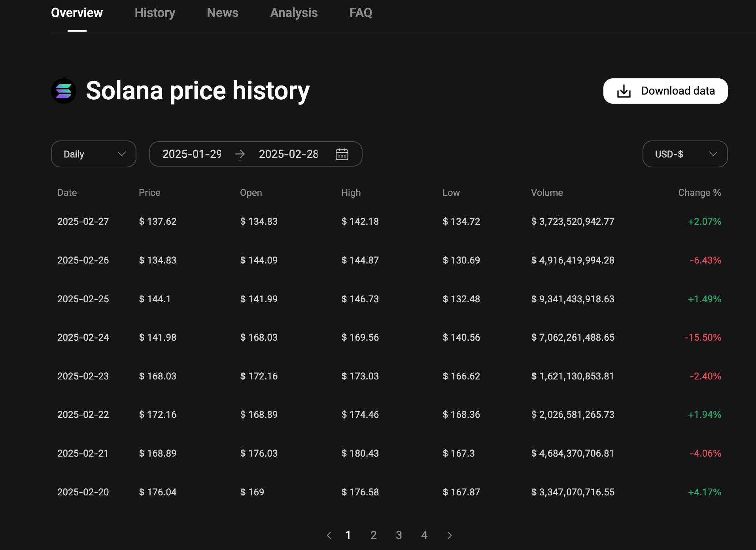
Task: Open the Analysis tab
Action: (x=293, y=13)
